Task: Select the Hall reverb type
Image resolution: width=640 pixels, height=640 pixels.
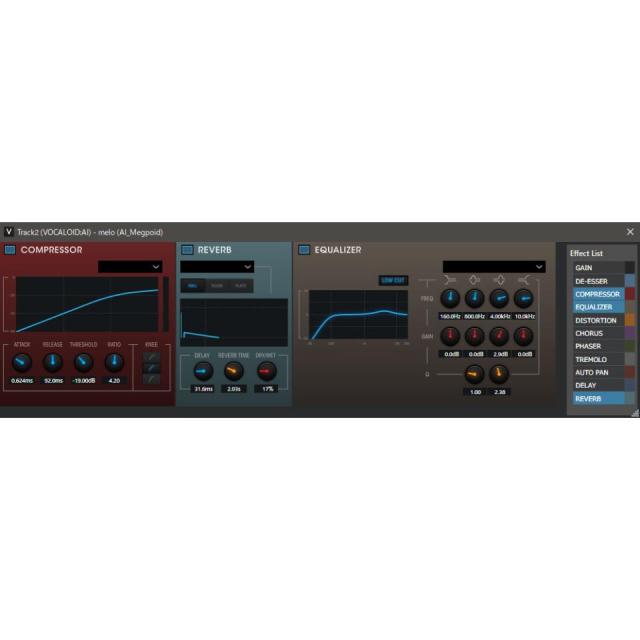Action: click(192, 286)
